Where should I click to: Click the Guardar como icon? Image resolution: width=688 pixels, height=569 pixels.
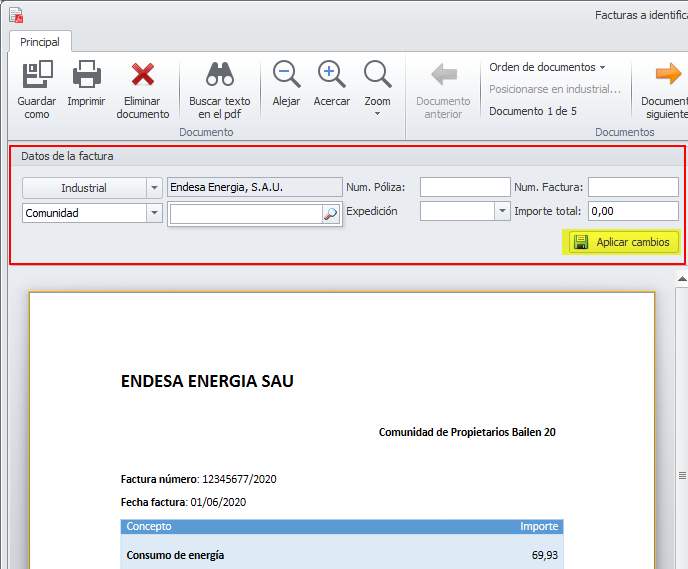(37, 75)
